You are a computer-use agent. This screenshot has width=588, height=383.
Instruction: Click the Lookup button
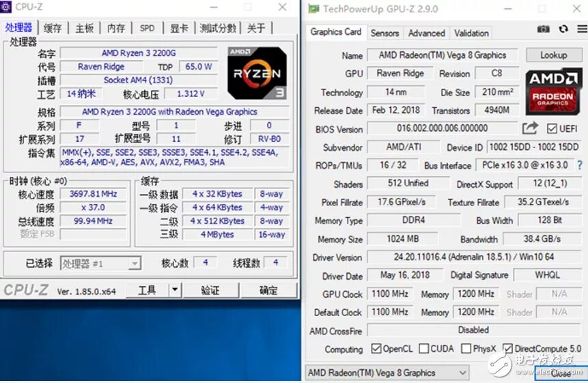(553, 55)
